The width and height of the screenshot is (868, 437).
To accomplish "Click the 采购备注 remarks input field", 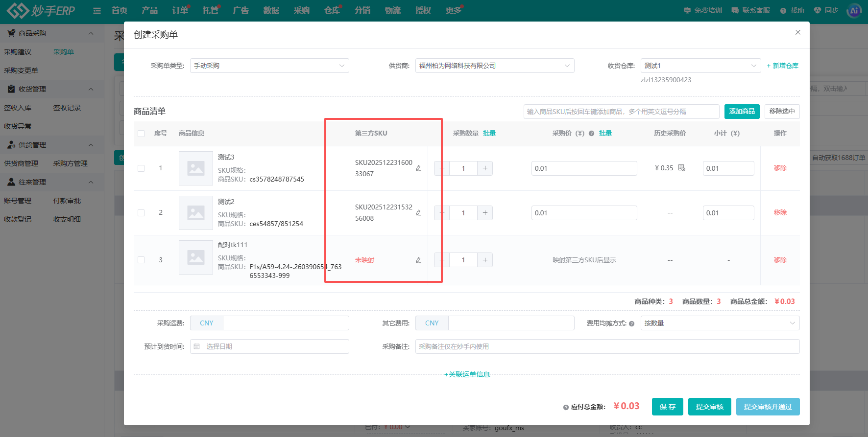I will [607, 346].
